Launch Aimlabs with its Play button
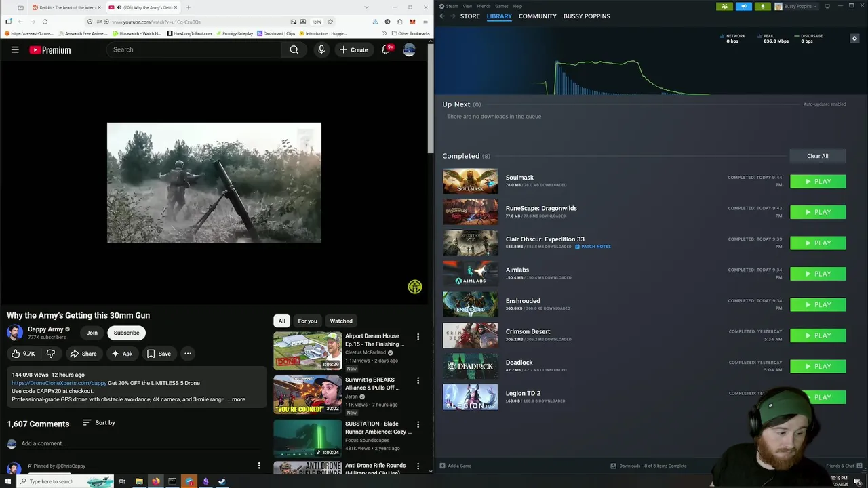The width and height of the screenshot is (868, 488). [x=818, y=274]
